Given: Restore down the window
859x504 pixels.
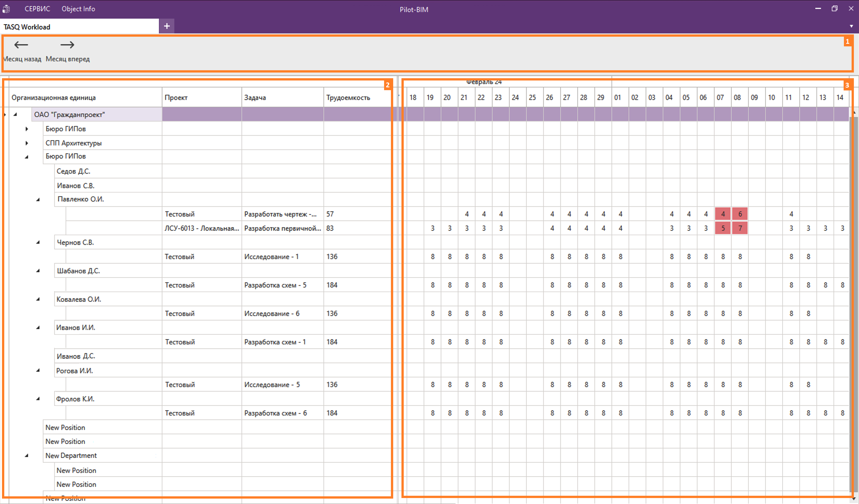Looking at the screenshot, I should tap(835, 9).
